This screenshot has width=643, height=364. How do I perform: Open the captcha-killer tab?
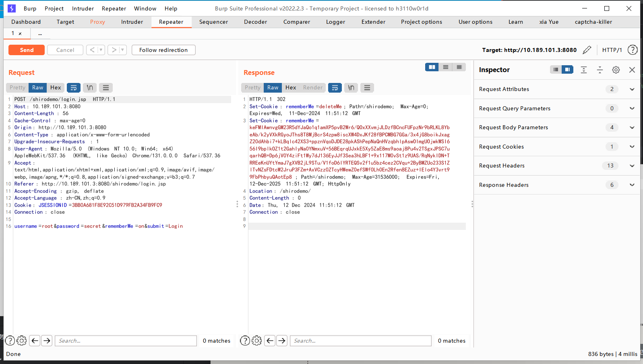click(x=593, y=22)
